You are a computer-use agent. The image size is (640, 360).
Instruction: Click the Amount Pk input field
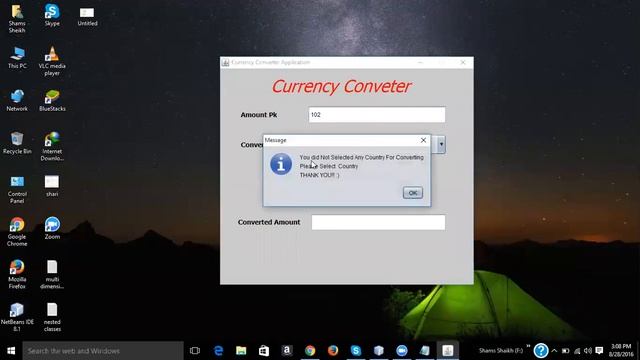point(377,115)
